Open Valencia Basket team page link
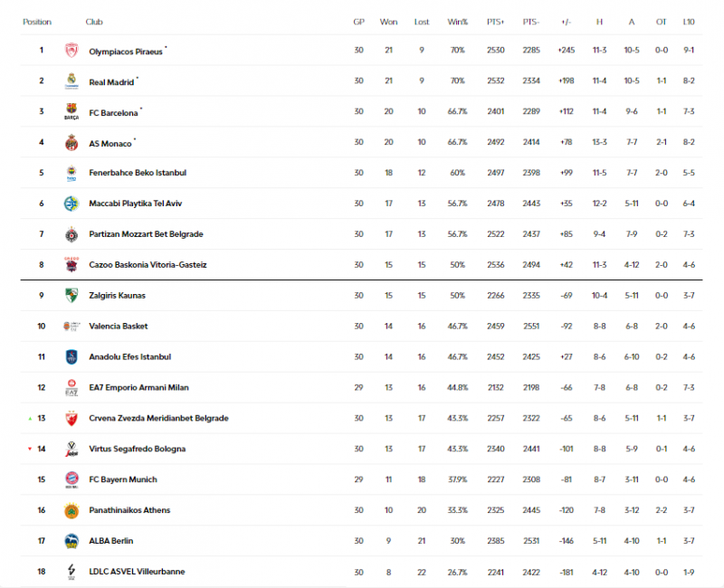 point(118,327)
